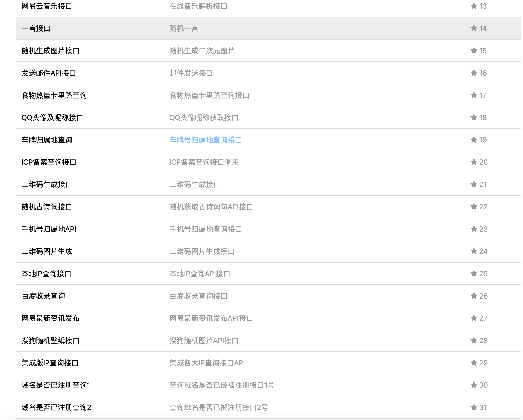Image resolution: width=523 pixels, height=420 pixels.
Task: Click the star icon on the 食物热量卡里路查询 row
Action: coord(474,95)
